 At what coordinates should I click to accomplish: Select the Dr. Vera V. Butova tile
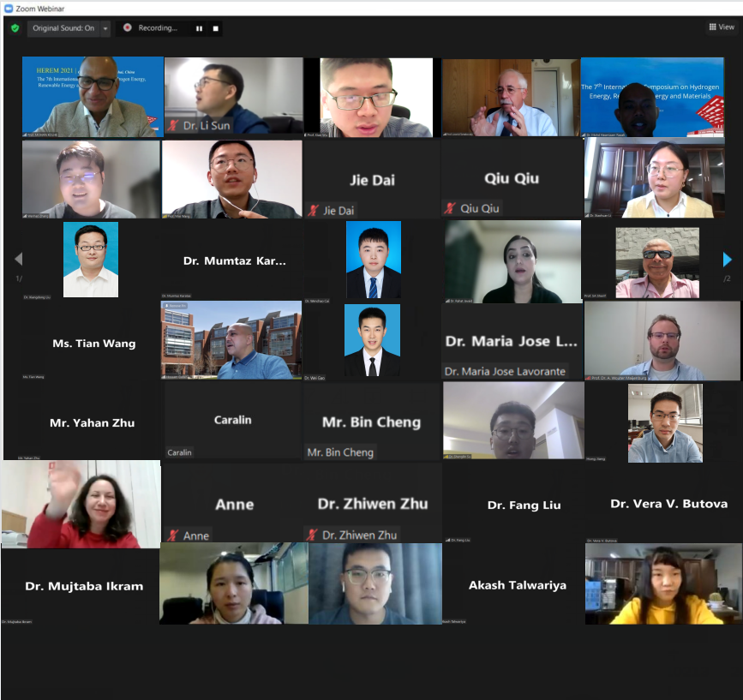(668, 503)
